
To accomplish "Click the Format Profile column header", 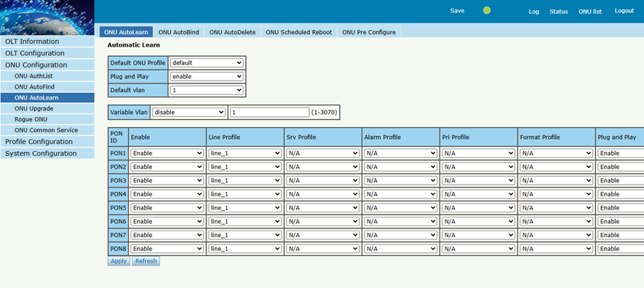I will click(557, 137).
